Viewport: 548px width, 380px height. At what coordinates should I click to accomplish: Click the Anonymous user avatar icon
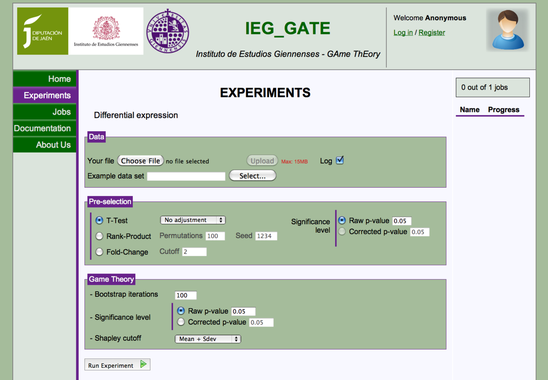pos(508,30)
